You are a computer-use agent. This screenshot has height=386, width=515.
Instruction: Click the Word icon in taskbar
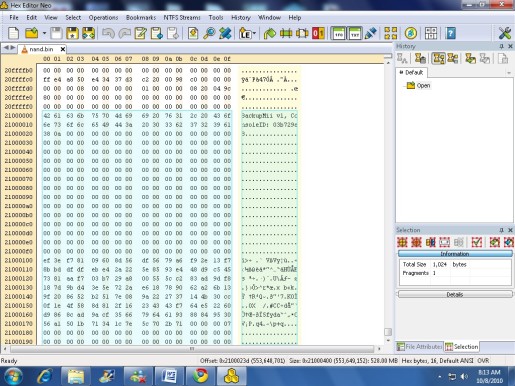point(169,376)
